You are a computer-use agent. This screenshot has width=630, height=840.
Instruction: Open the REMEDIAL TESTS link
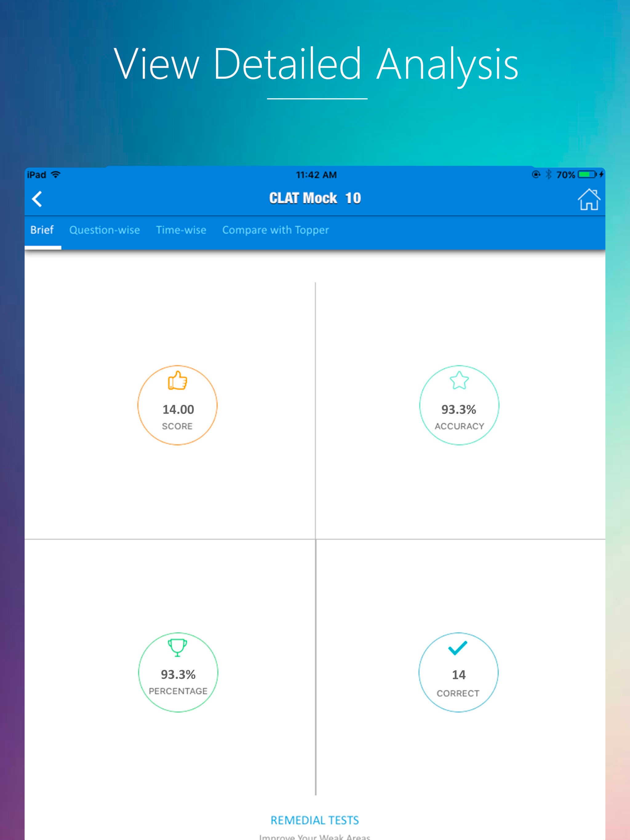(315, 820)
